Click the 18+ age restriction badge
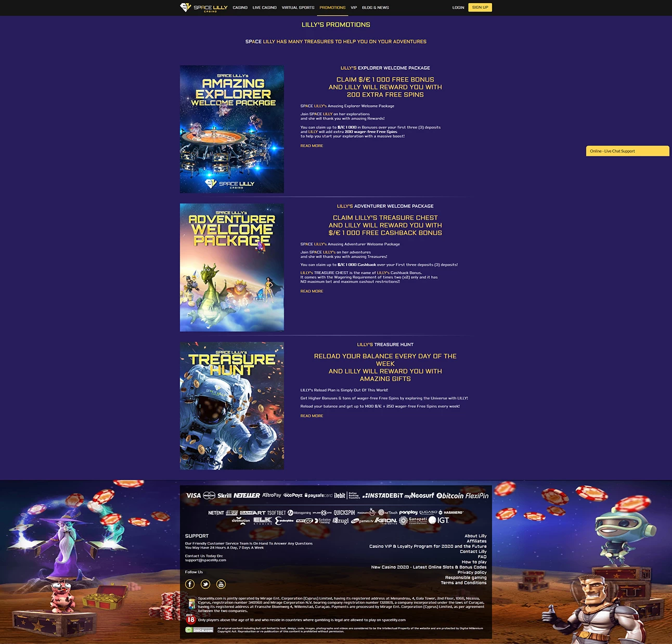This screenshot has width=672, height=644. tap(190, 619)
